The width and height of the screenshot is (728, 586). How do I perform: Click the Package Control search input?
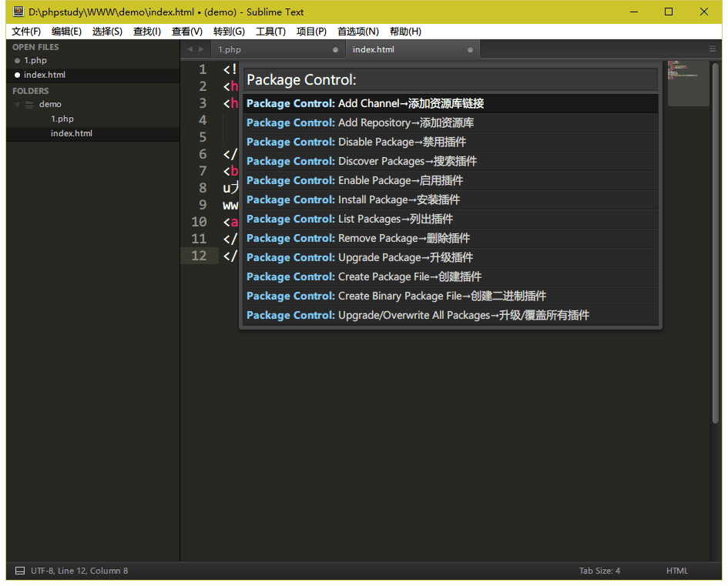pos(451,80)
